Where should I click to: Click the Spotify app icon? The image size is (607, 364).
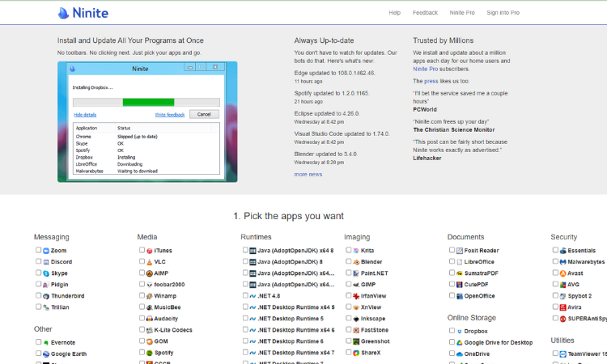(150, 353)
